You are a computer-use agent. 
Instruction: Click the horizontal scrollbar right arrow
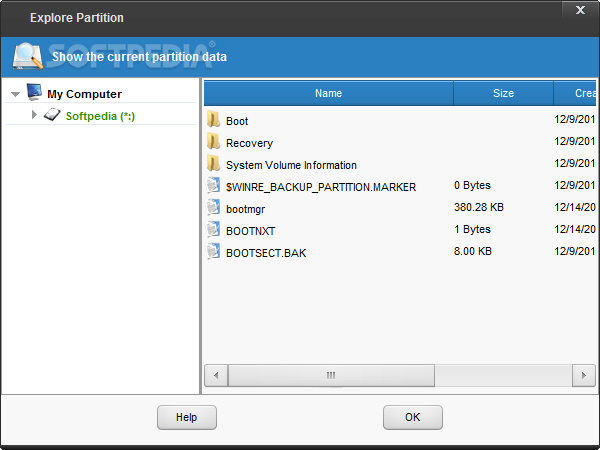click(x=584, y=375)
